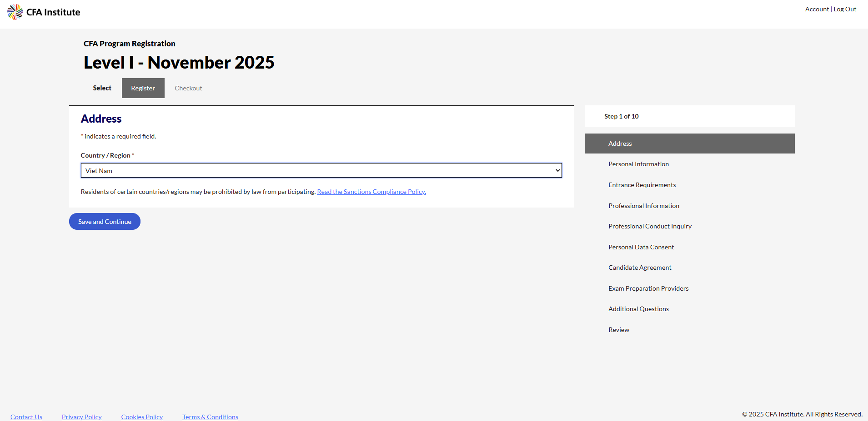Select Additional Questions step
Image resolution: width=868 pixels, height=421 pixels.
click(x=638, y=309)
